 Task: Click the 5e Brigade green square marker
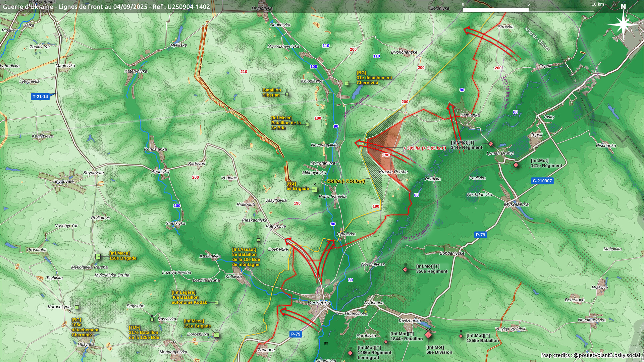[314, 189]
